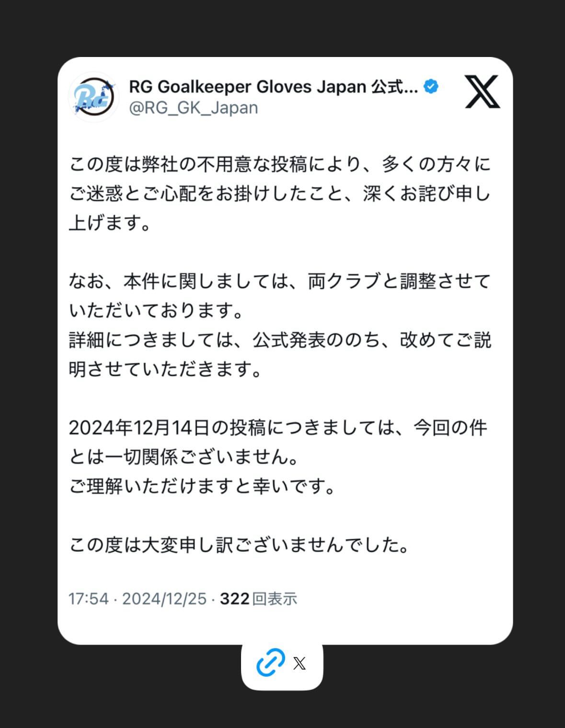Viewport: 565px width, 728px height.
Task: Click the small X icon beside link icon
Action: tap(300, 663)
